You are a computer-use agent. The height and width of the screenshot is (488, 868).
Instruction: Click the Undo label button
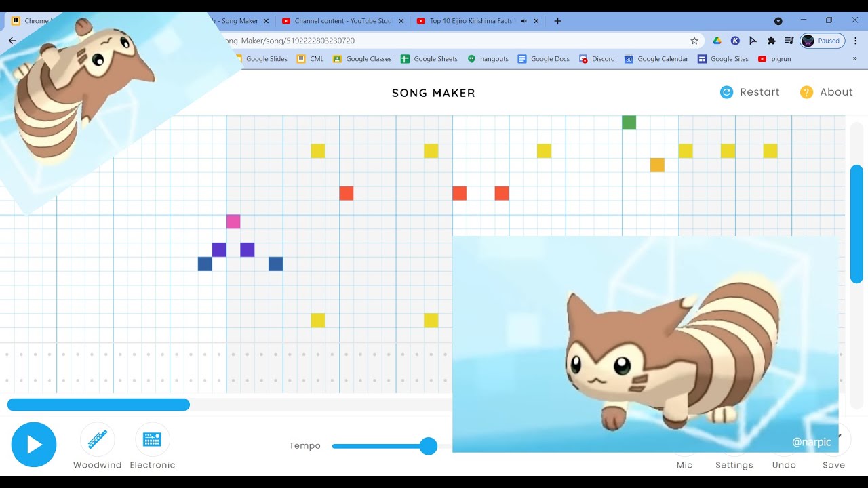784,465
